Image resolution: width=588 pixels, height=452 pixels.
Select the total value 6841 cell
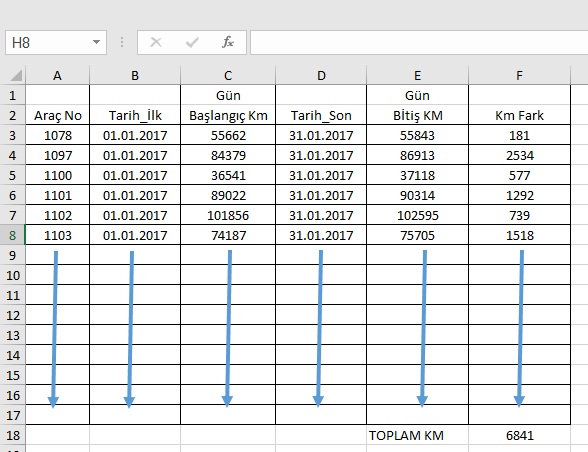519,435
